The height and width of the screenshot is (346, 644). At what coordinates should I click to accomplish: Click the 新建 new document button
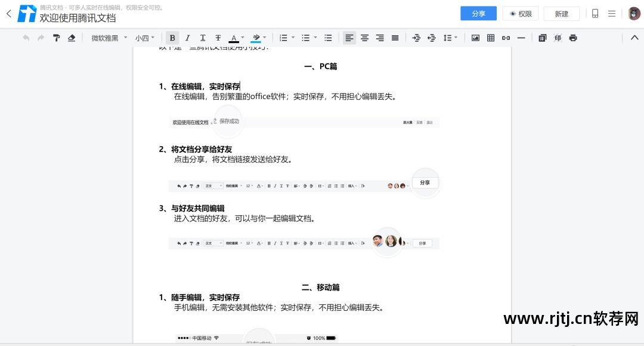coord(561,13)
